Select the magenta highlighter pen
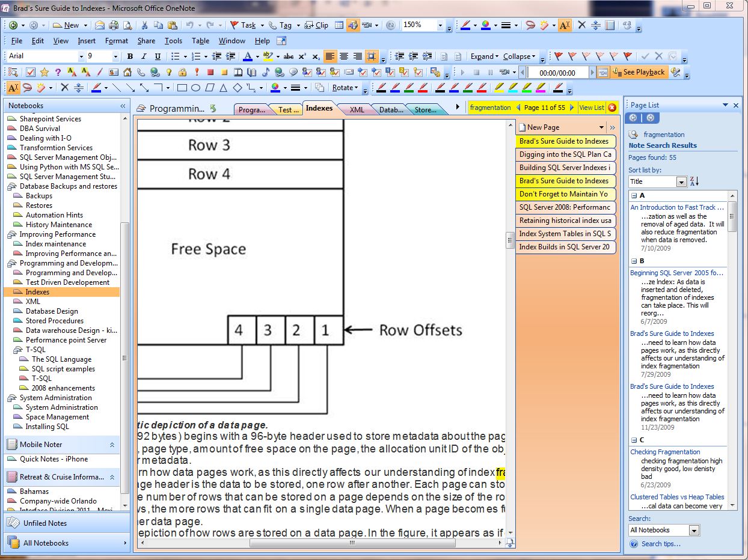The width and height of the screenshot is (748, 560). click(541, 88)
